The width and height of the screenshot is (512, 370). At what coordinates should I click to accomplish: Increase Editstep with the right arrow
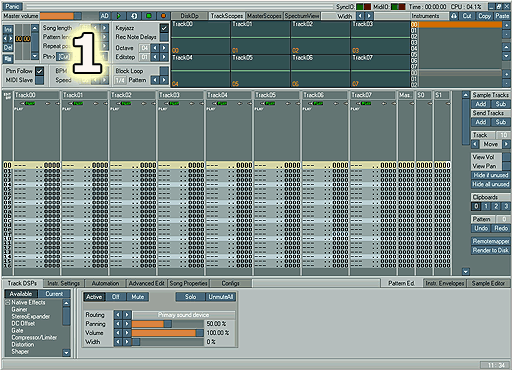164,57
